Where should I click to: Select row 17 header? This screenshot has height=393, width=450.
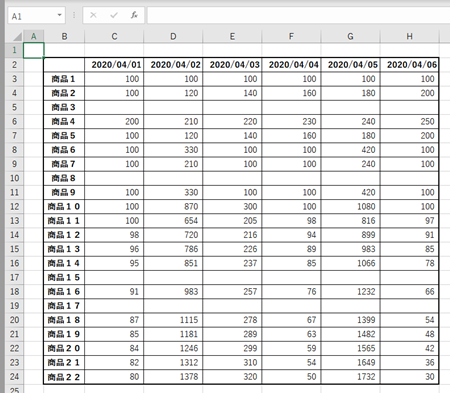(14, 277)
